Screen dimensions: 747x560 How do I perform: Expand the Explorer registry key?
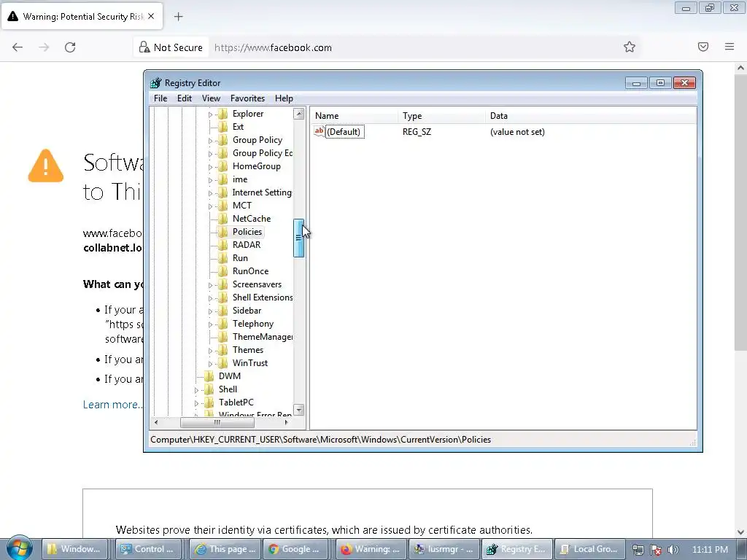pos(210,114)
